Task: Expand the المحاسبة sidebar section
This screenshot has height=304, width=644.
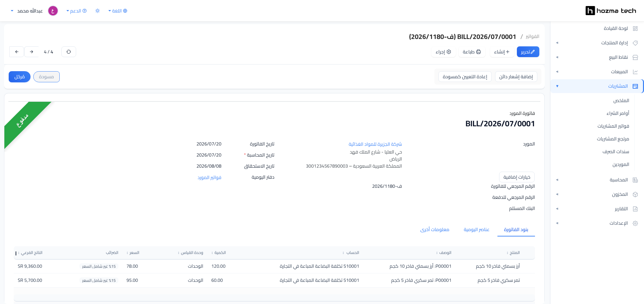Action: pos(597,180)
